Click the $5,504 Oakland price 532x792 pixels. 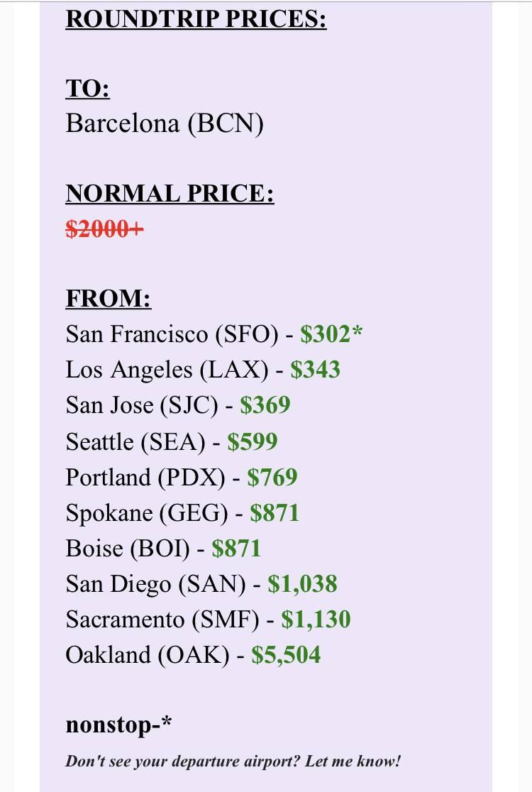[286, 654]
